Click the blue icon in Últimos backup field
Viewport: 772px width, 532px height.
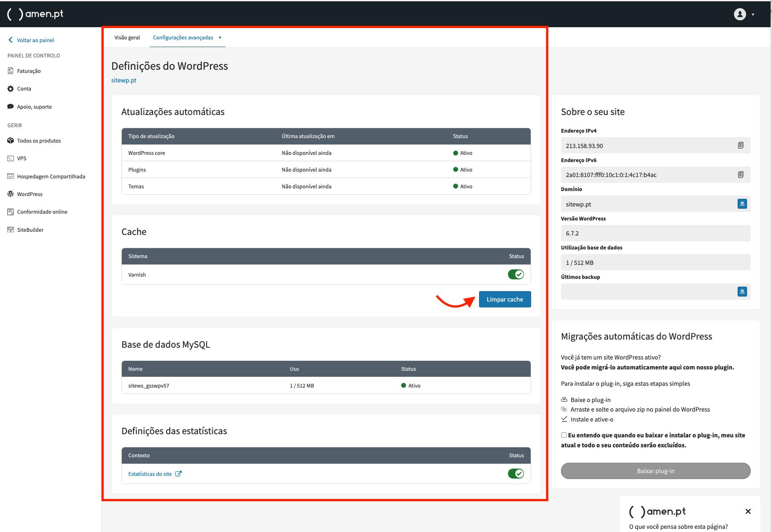point(742,292)
